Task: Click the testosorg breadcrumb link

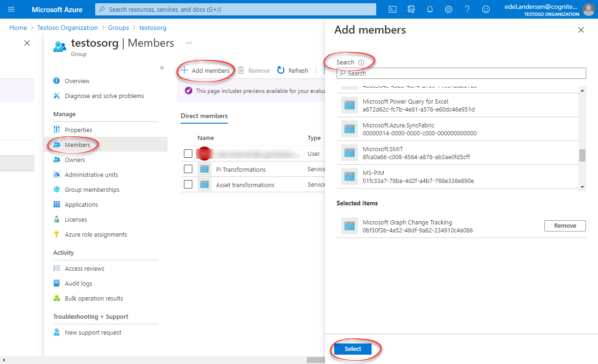Action: click(x=153, y=28)
